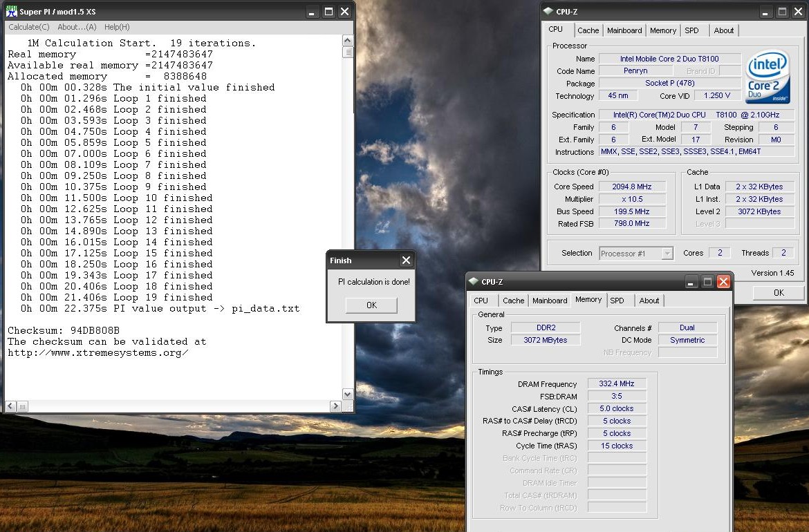Click the Instructions field listing MMX, SSE
Image resolution: width=809 pixels, height=532 pixels.
point(696,151)
